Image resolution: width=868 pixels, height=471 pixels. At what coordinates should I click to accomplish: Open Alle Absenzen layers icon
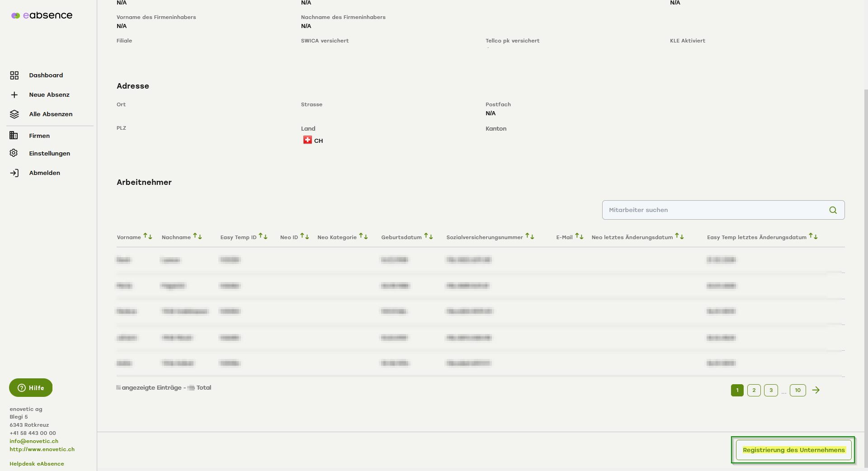click(14, 114)
